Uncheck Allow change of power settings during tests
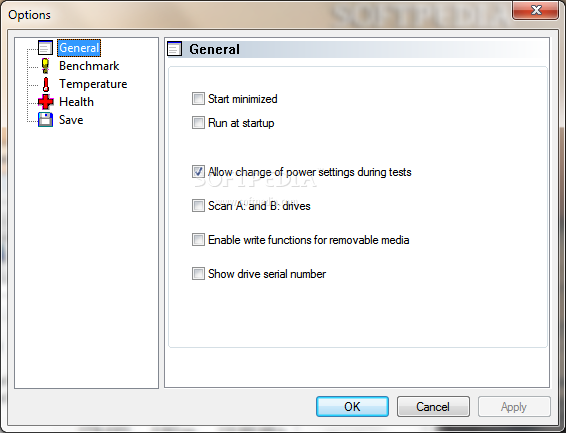 click(x=198, y=172)
